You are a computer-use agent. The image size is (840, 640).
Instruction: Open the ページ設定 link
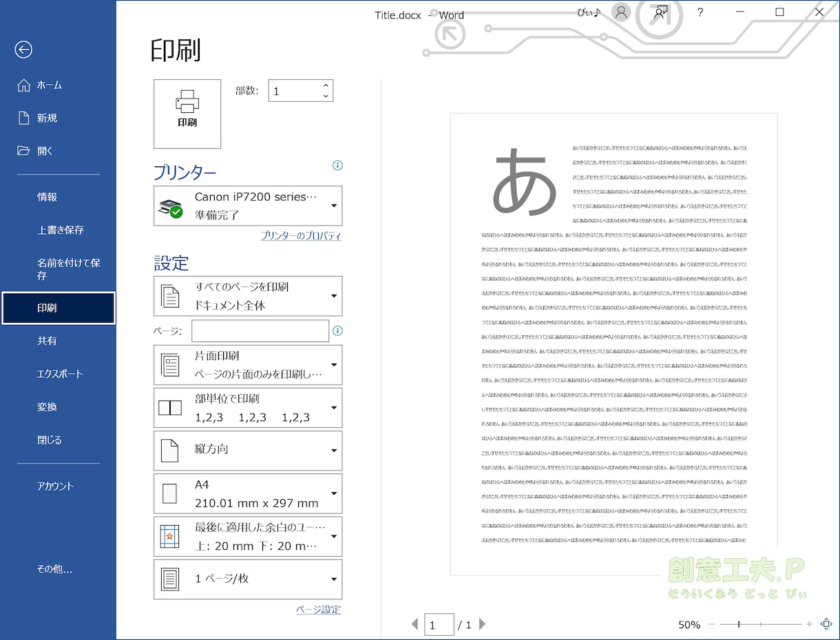(318, 610)
